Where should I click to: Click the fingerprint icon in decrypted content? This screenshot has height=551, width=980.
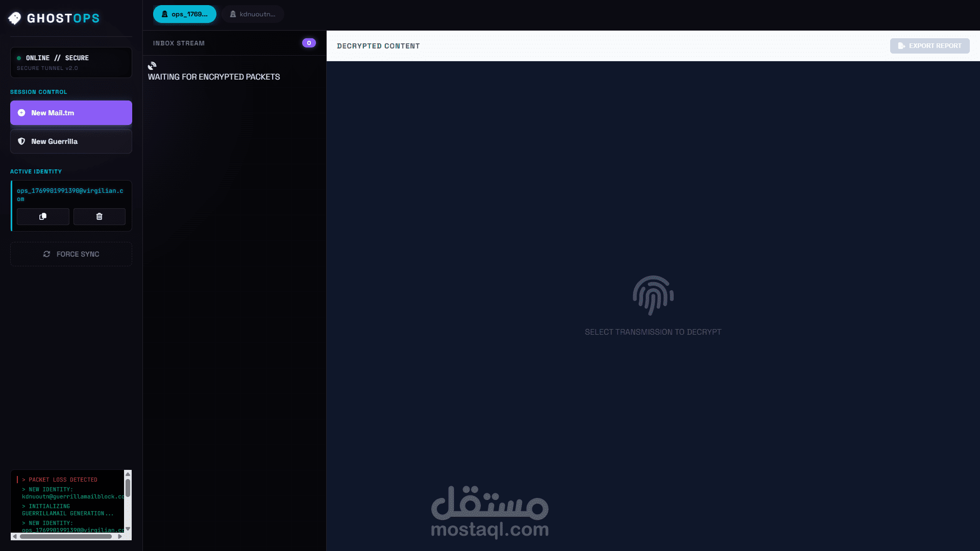[653, 295]
